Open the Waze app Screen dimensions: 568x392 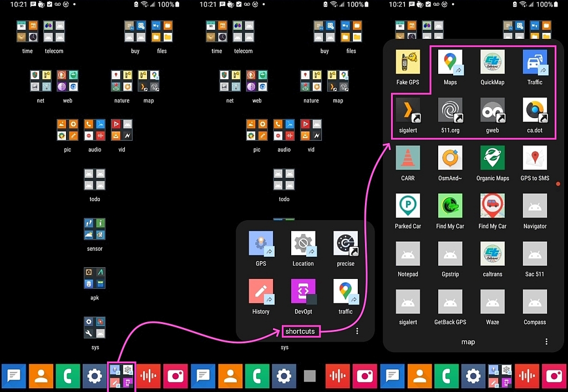pyautogui.click(x=493, y=302)
